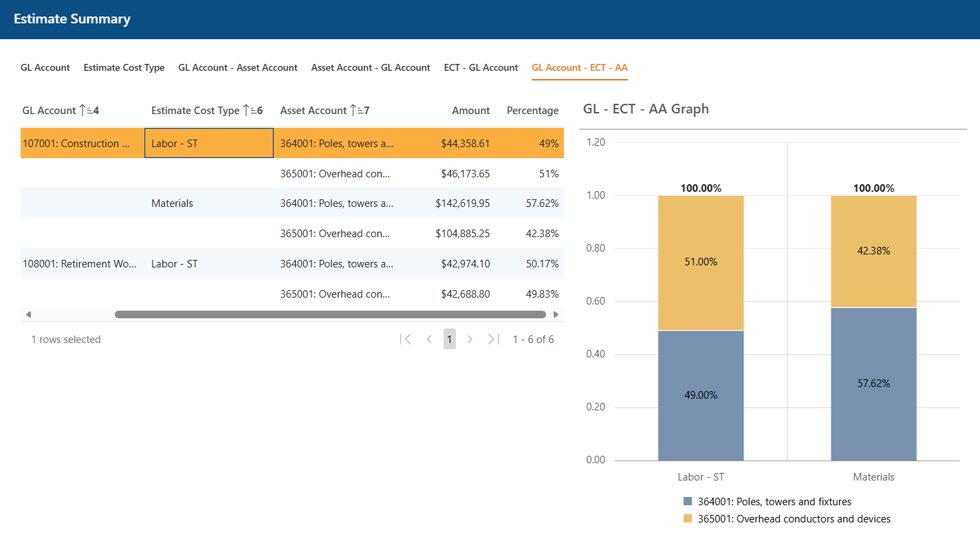Click amount $104,885.25
Screen dimensions: 980x541
click(463, 234)
